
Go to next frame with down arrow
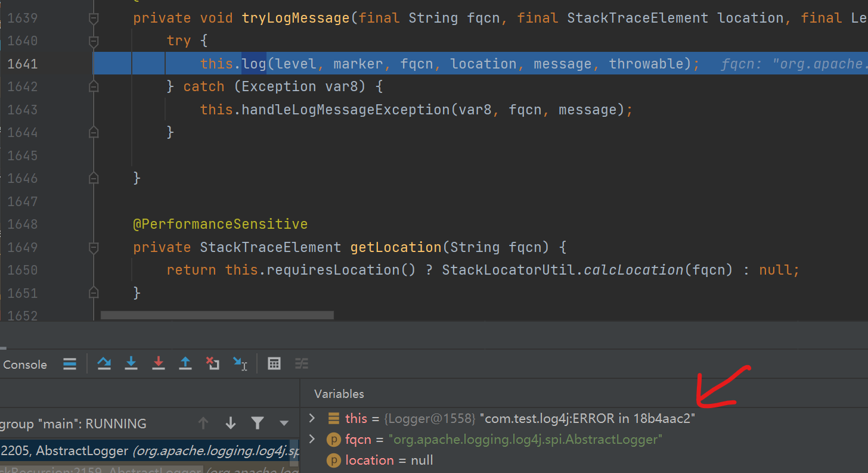coord(231,424)
